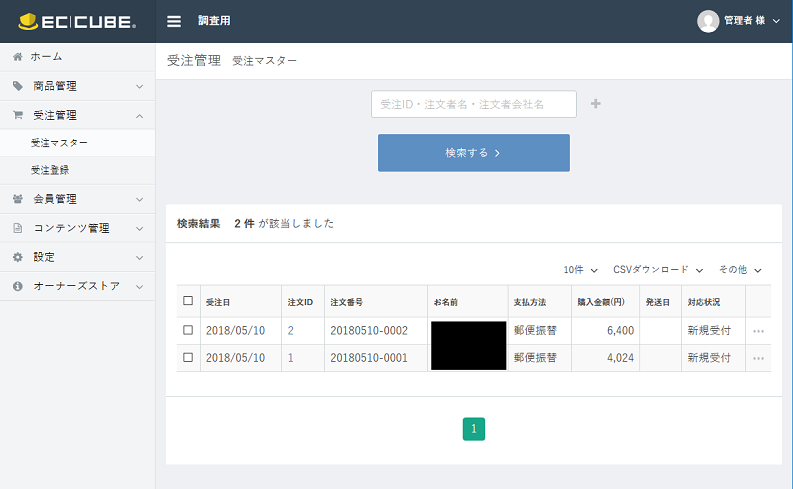The height and width of the screenshot is (489, 793).
Task: Open the 設定 menu item
Action: pos(77,257)
